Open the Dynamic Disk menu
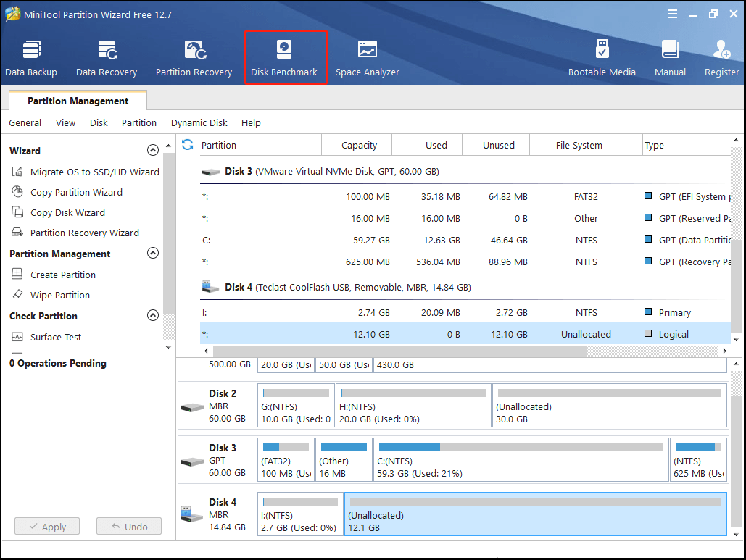Viewport: 746px width, 560px height. tap(199, 122)
